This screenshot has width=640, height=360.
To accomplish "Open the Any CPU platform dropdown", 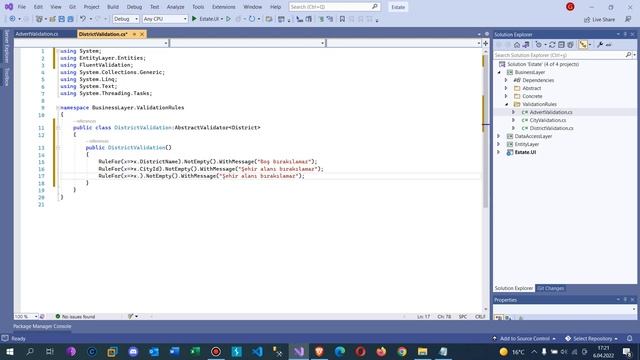I will point(165,19).
